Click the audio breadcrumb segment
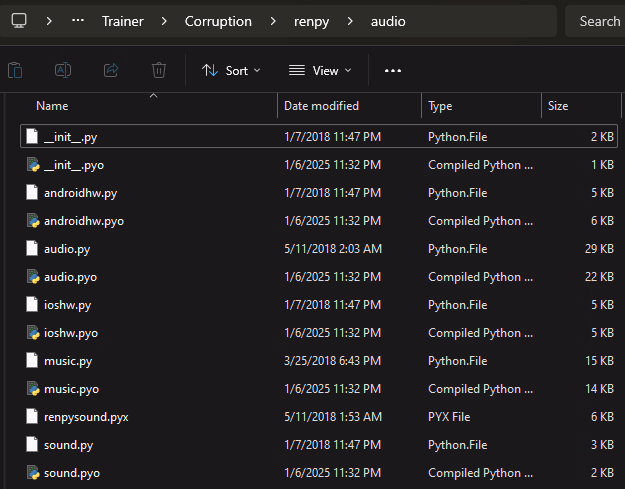Screen dimensions: 625x489 pyautogui.click(x=388, y=21)
